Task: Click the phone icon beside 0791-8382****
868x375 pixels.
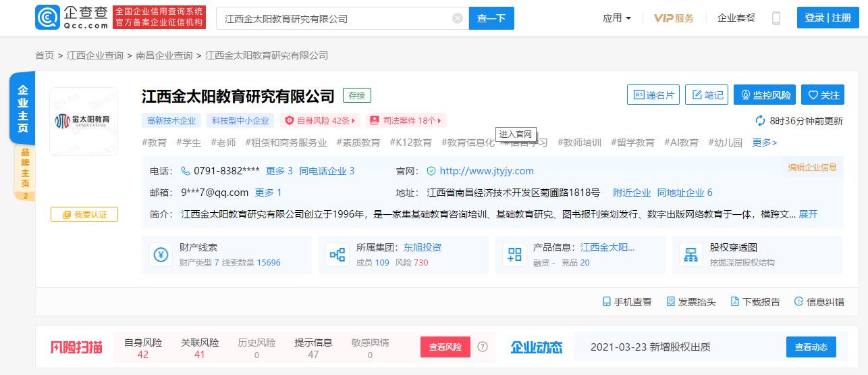Action: point(186,171)
